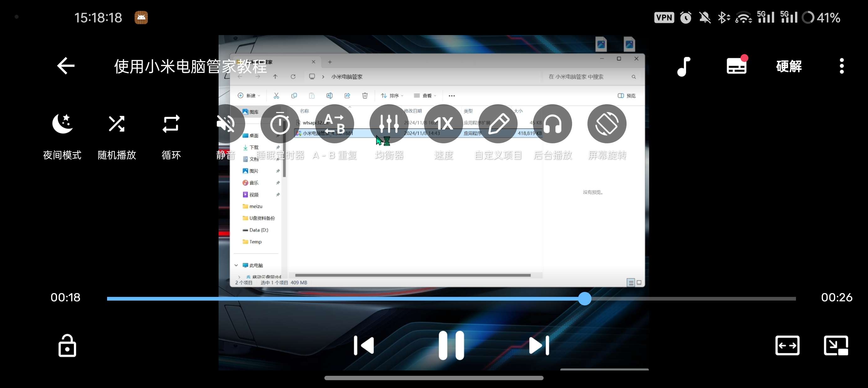Click Explorer horizontal scrollbar
The width and height of the screenshot is (868, 388).
(x=413, y=275)
